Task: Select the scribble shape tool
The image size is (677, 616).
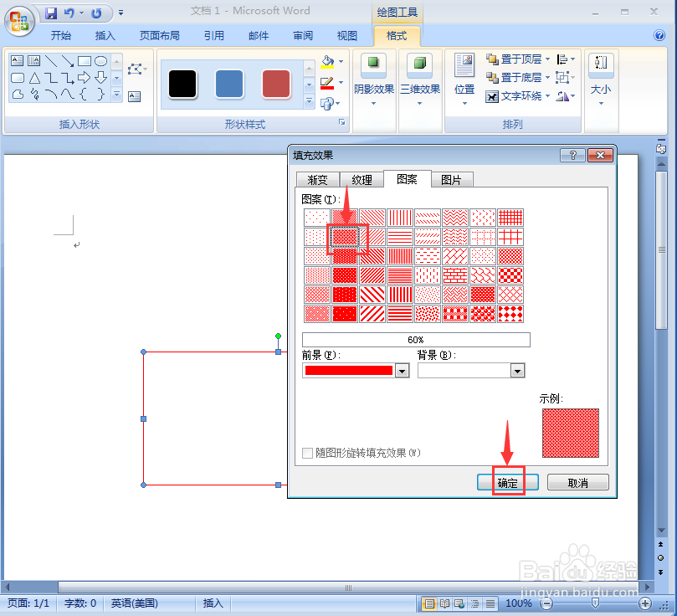Action: [x=34, y=94]
